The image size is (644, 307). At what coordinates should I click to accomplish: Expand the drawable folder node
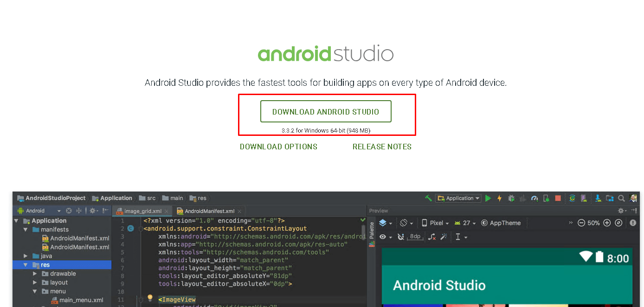(35, 274)
